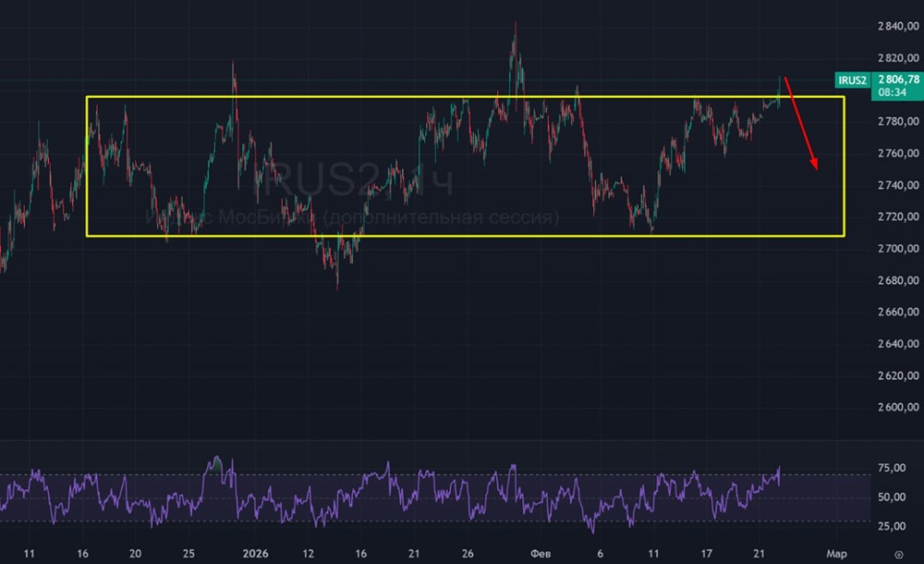Viewport: 924px width, 564px height.
Task: Click the RSI 75,00 scale label
Action: coord(892,469)
